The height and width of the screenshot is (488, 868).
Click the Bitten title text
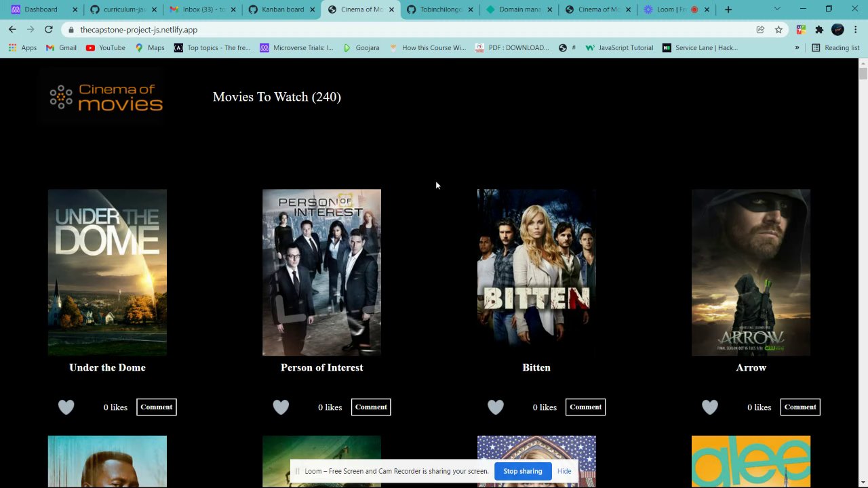(x=536, y=367)
